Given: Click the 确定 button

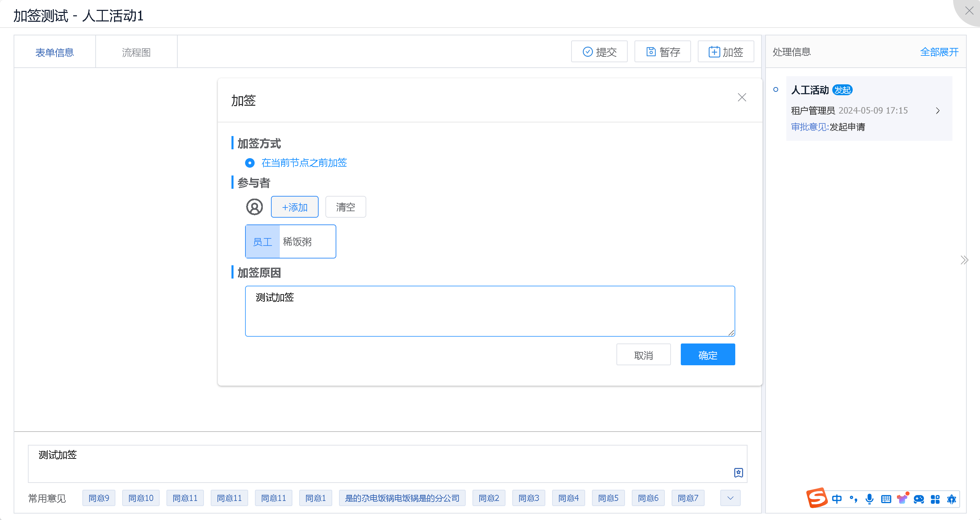Looking at the screenshot, I should pos(707,355).
